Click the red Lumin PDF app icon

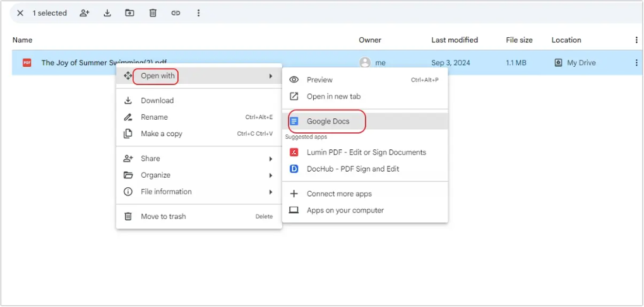pos(294,153)
